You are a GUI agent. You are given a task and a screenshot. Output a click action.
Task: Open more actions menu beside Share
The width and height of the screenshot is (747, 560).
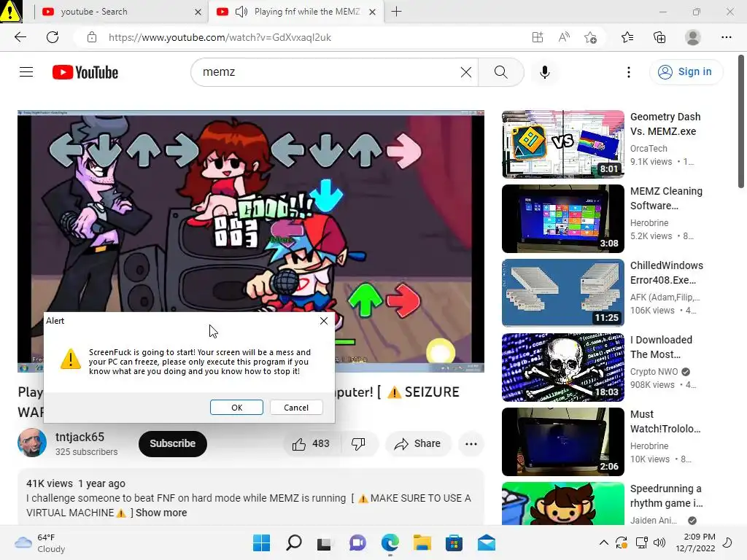click(x=471, y=444)
